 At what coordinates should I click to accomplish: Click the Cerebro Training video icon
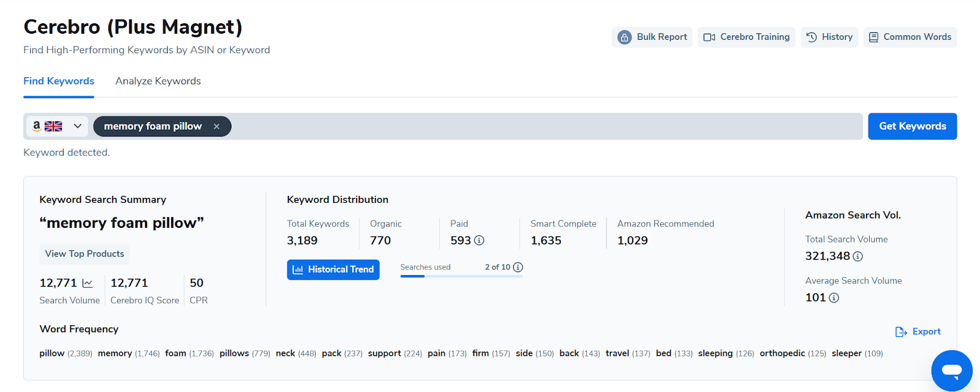(x=709, y=37)
